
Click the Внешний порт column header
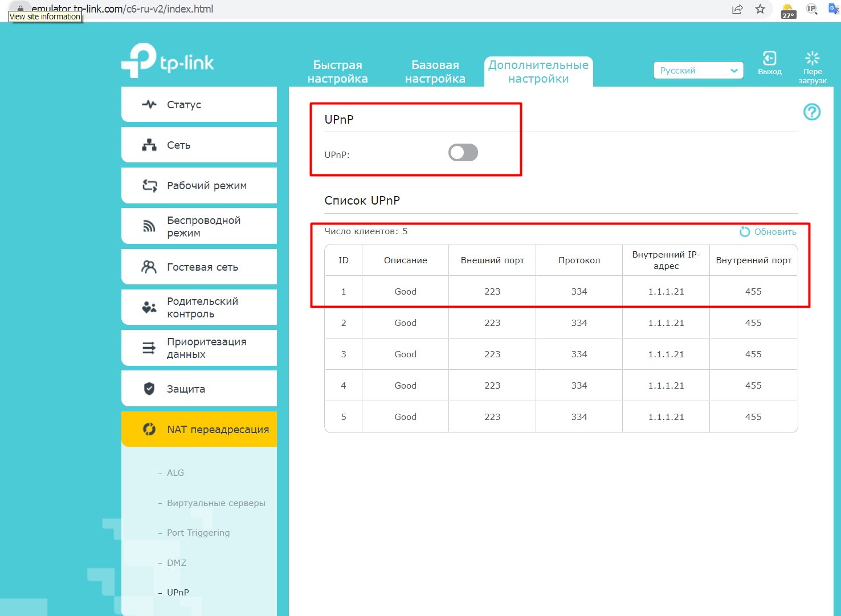[x=492, y=260]
